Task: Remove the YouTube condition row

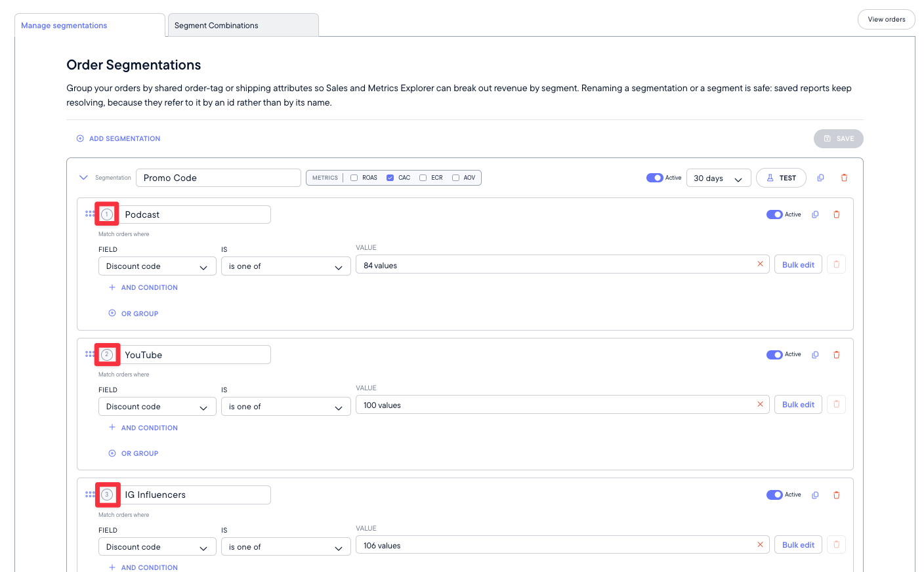Action: point(836,404)
